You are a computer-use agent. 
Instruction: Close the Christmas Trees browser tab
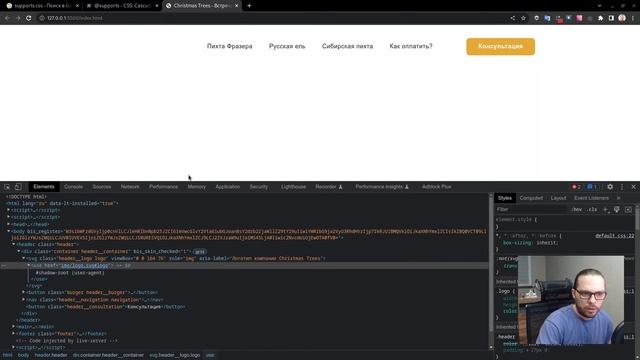coord(236,6)
